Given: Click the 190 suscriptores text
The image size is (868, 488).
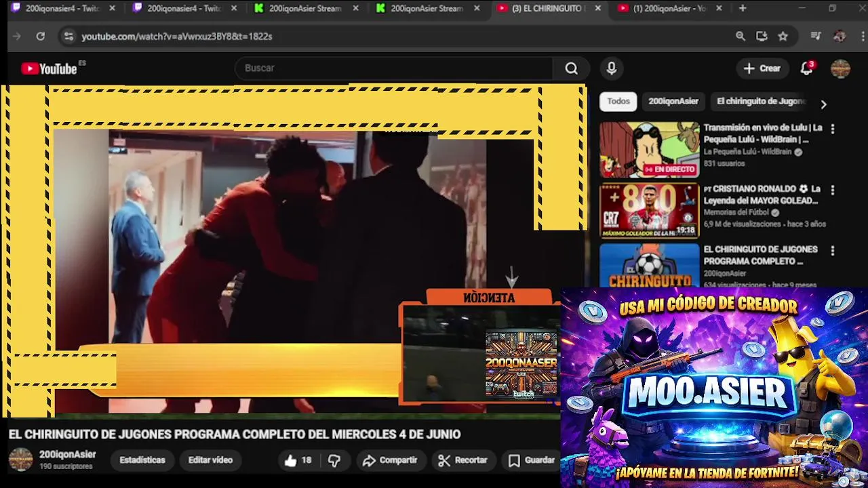Looking at the screenshot, I should pyautogui.click(x=66, y=466).
